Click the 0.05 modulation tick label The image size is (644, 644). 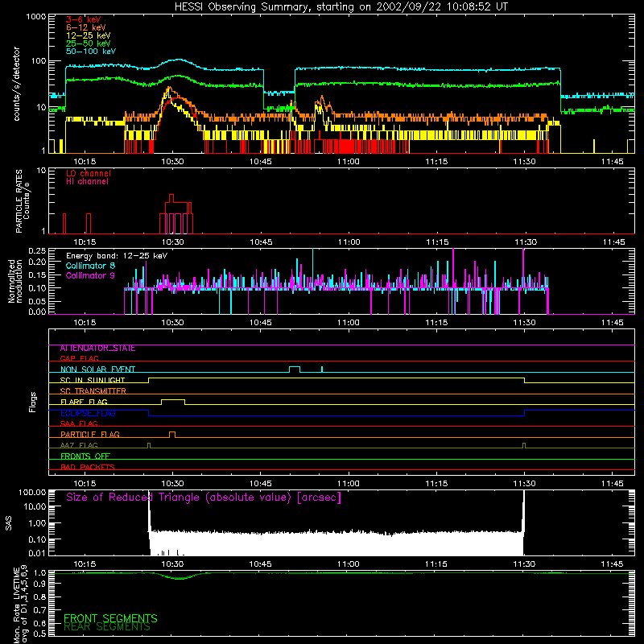coord(37,301)
